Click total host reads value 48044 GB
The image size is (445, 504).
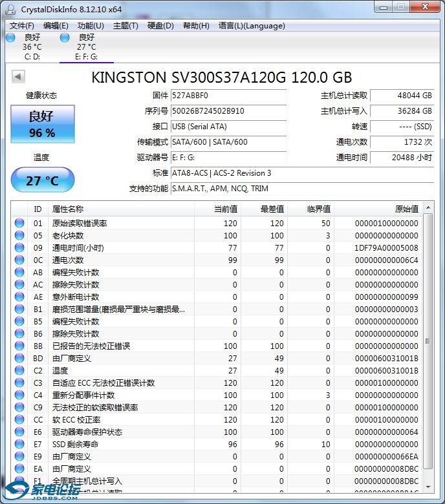[402, 96]
